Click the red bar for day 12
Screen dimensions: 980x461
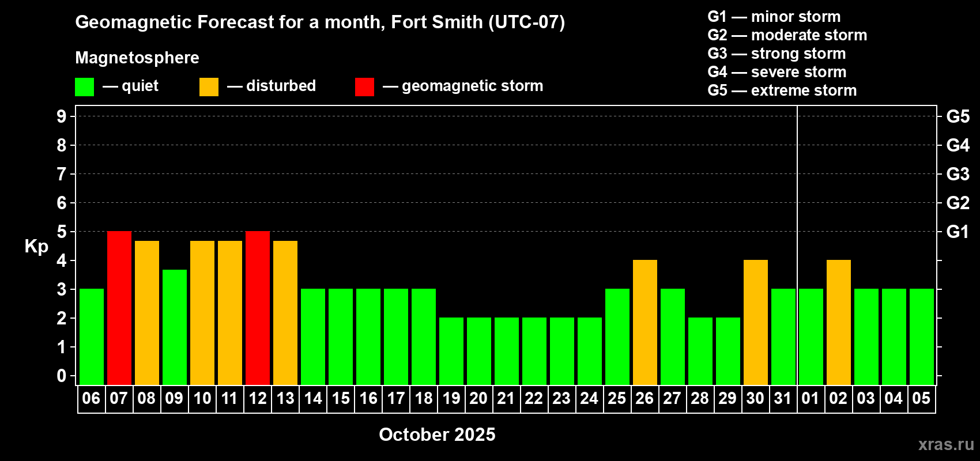tap(258, 308)
